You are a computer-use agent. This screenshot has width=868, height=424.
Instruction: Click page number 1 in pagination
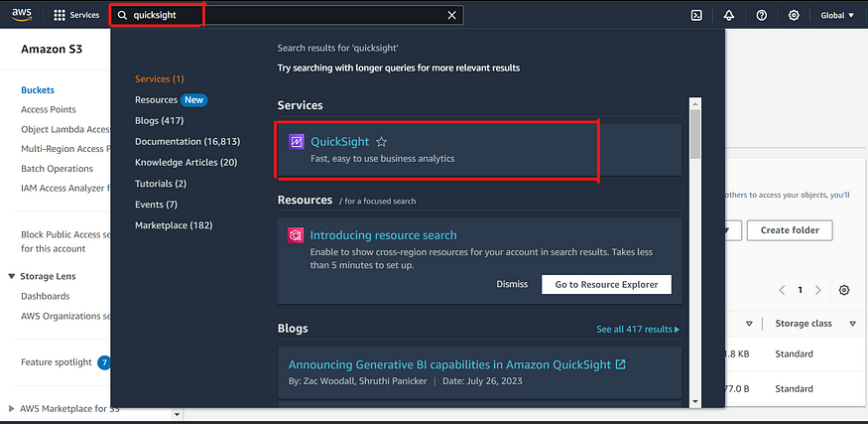click(x=800, y=290)
